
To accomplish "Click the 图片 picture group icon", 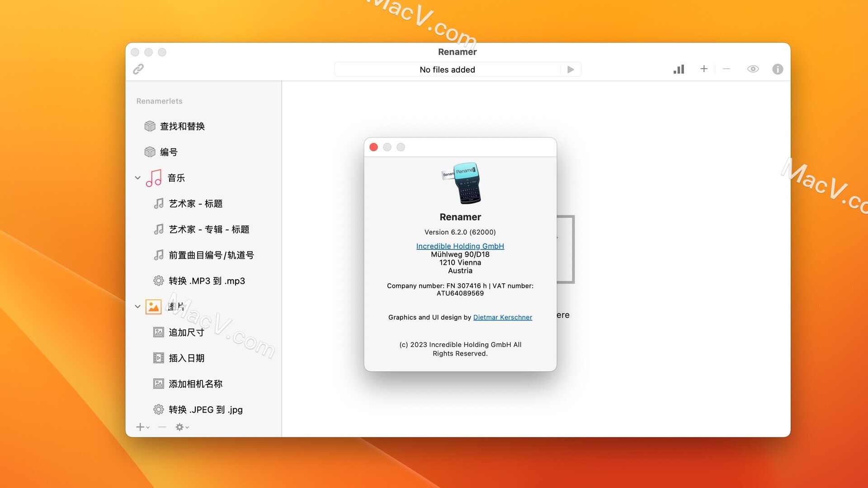I will [x=154, y=307].
